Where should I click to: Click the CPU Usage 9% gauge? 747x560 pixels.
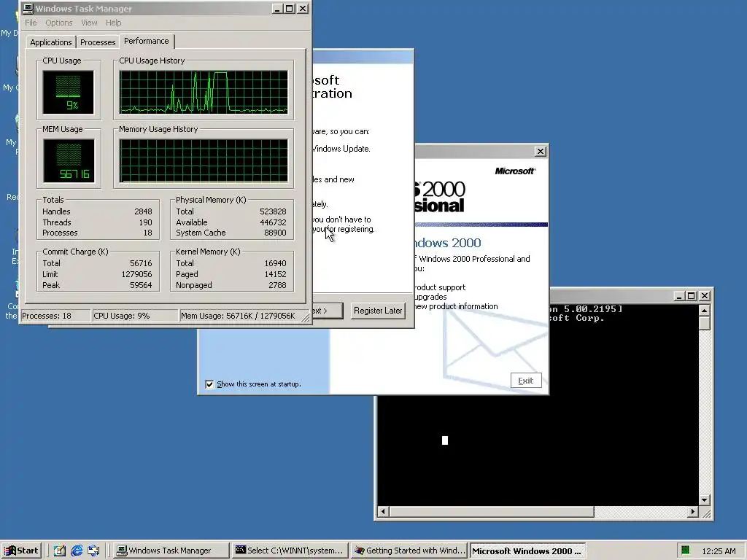68,93
